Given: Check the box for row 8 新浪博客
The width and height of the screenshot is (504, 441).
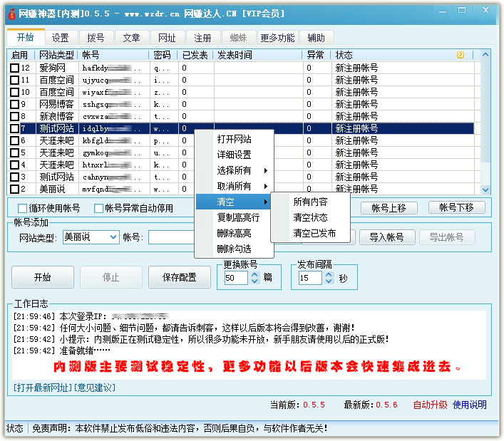Looking at the screenshot, I should coord(14,116).
